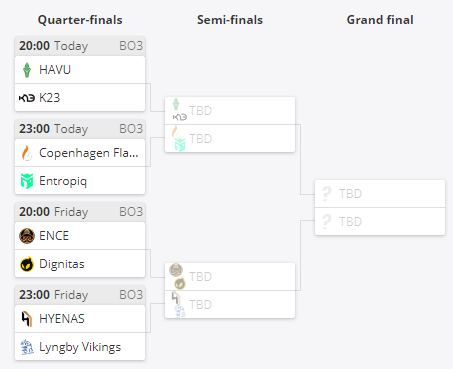Open the Dignitas team entry

point(80,264)
